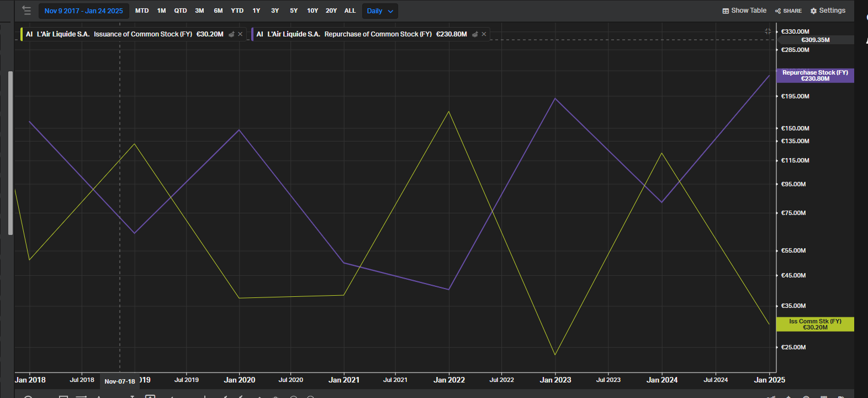Expand the Daily frequency dropdown
868x398 pixels.
(380, 11)
